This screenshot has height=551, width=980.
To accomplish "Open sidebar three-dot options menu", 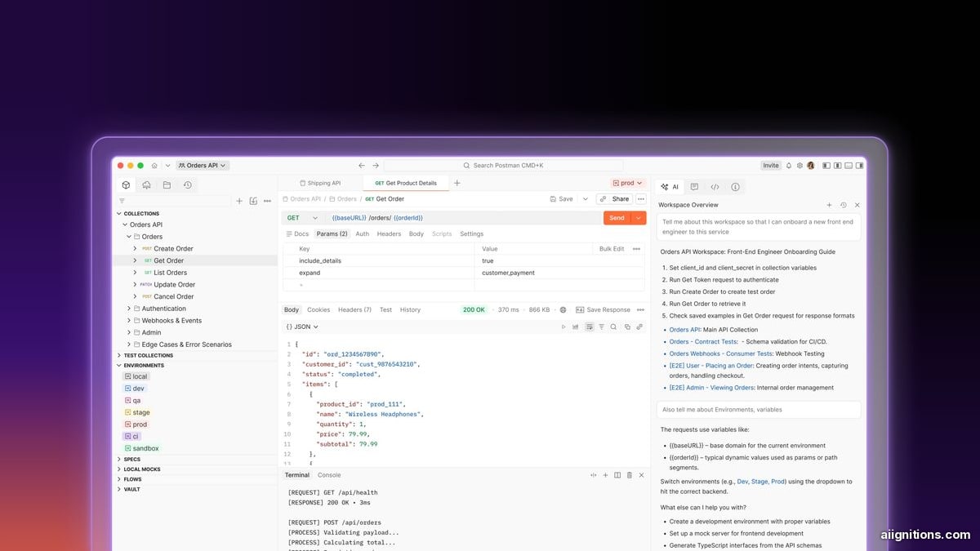I will 267,201.
